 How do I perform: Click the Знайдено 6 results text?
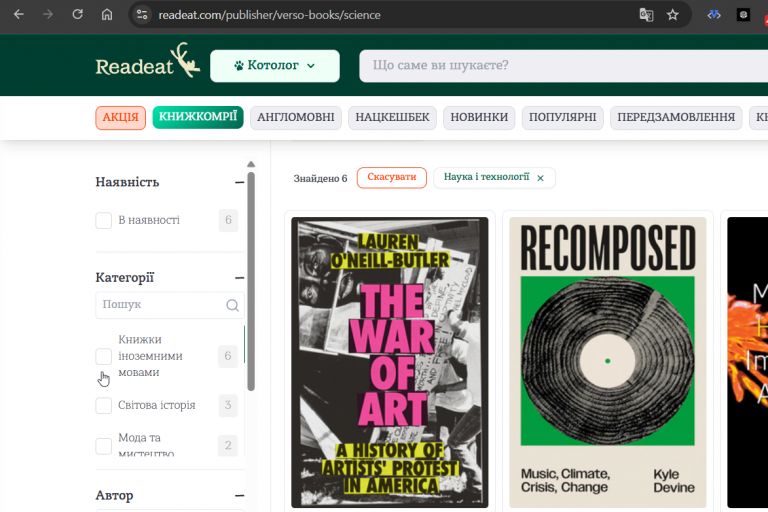click(320, 178)
